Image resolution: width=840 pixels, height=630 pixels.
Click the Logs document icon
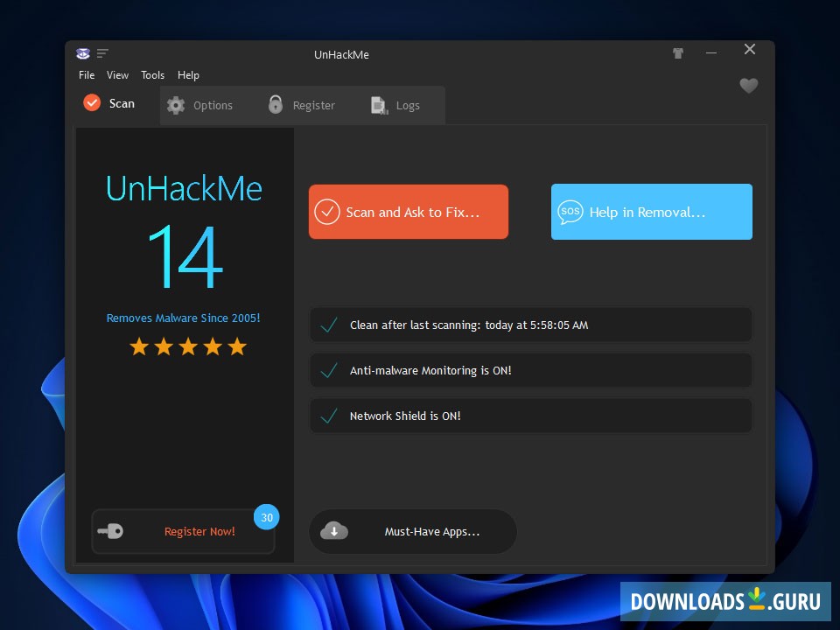pos(379,106)
